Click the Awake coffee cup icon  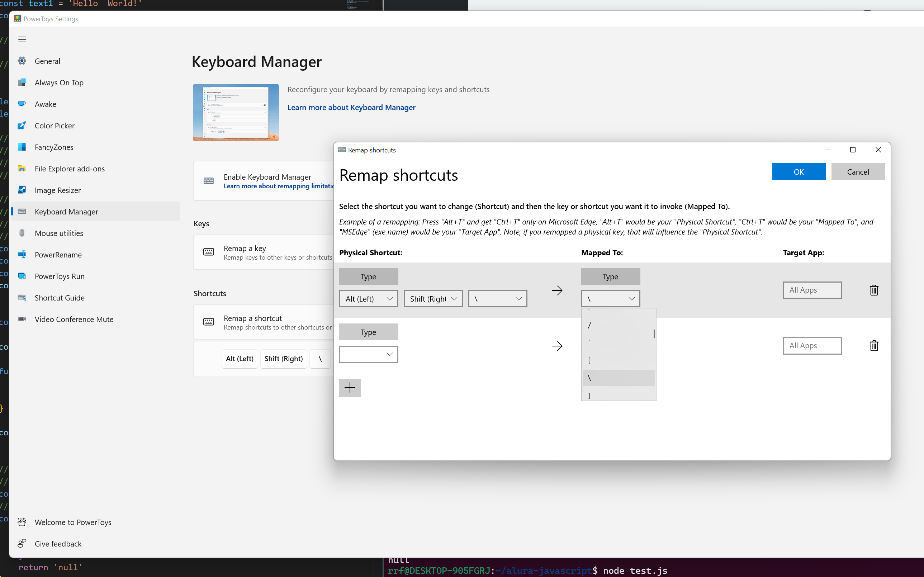tap(22, 104)
